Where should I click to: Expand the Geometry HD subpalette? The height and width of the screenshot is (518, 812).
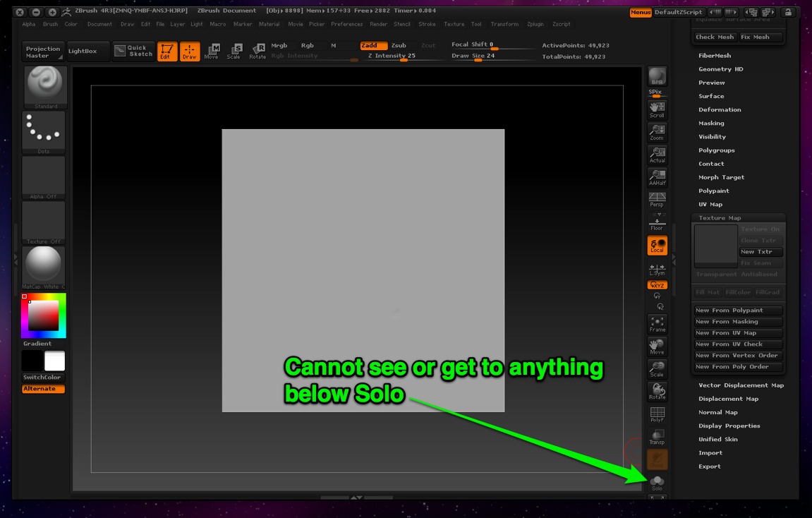point(721,69)
